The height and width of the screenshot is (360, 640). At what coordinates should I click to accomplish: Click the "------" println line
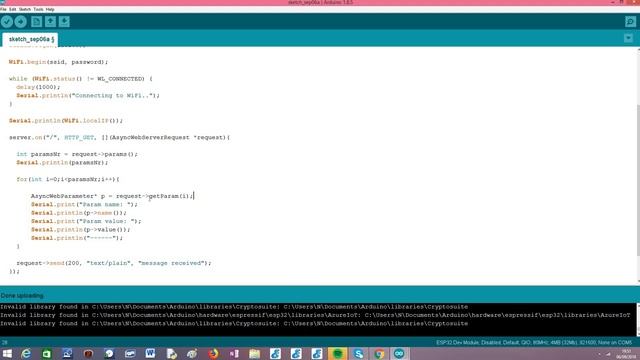pyautogui.click(x=77, y=238)
